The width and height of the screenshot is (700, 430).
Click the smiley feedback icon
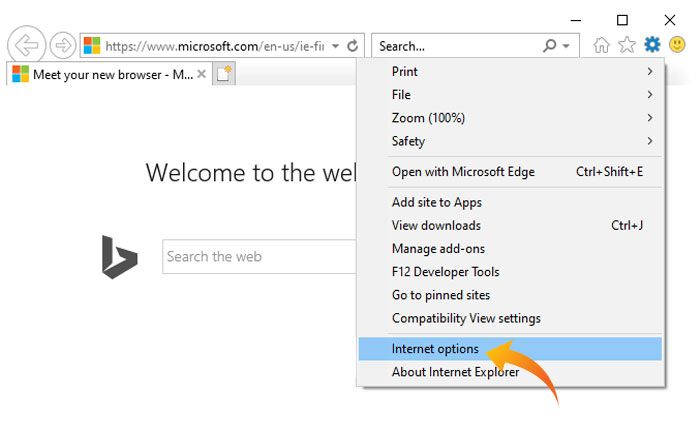[x=678, y=45]
